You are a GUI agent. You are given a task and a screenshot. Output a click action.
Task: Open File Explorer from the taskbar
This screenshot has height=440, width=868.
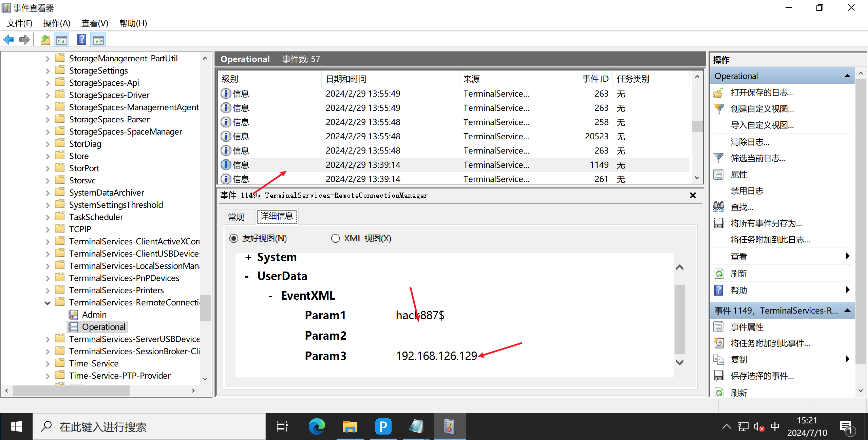coord(350,426)
